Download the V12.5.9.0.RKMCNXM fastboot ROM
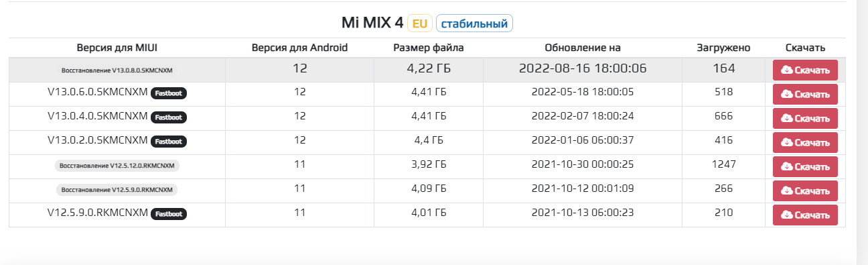The height and width of the screenshot is (265, 868). click(805, 215)
